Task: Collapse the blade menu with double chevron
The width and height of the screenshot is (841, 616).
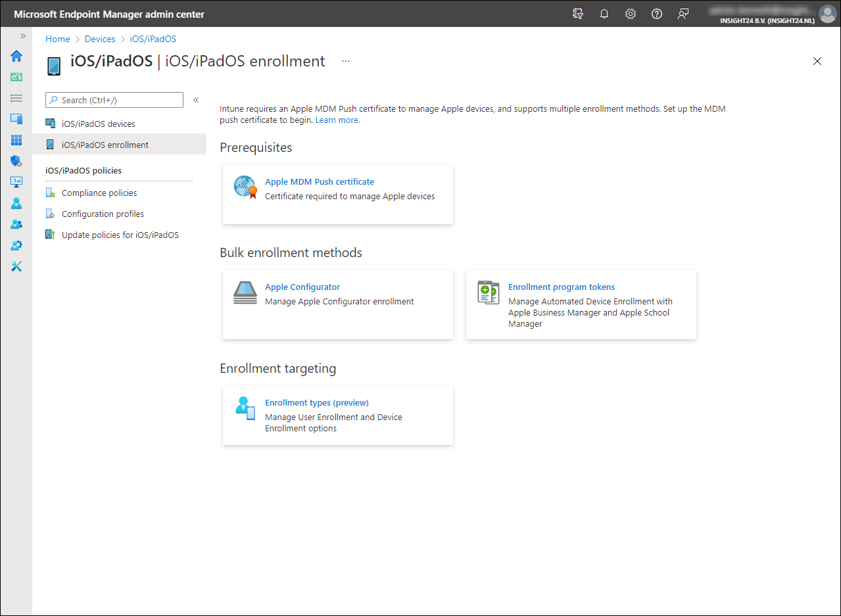Action: [196, 100]
